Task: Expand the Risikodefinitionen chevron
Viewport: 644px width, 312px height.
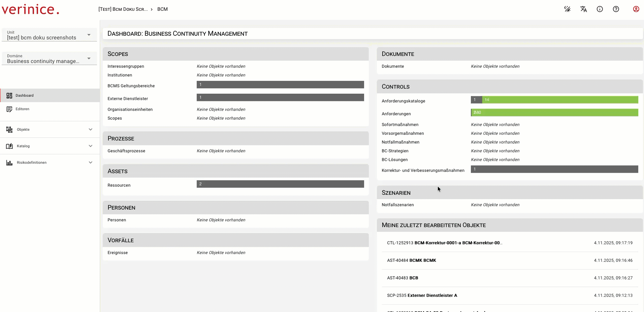Action: (91, 162)
